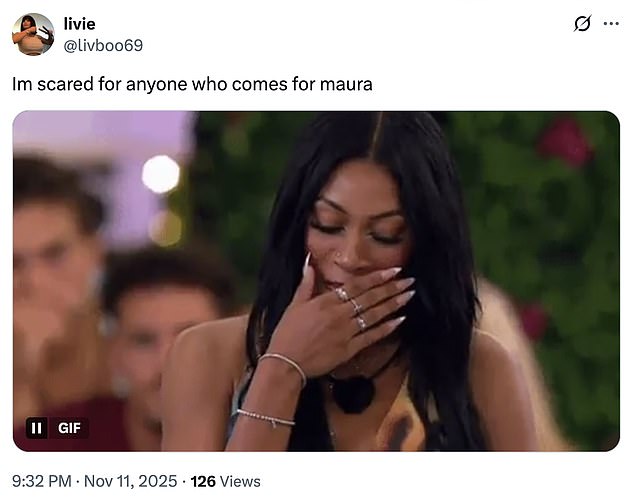The height and width of the screenshot is (498, 634).
Task: Click the "Views" label text
Action: [240, 481]
